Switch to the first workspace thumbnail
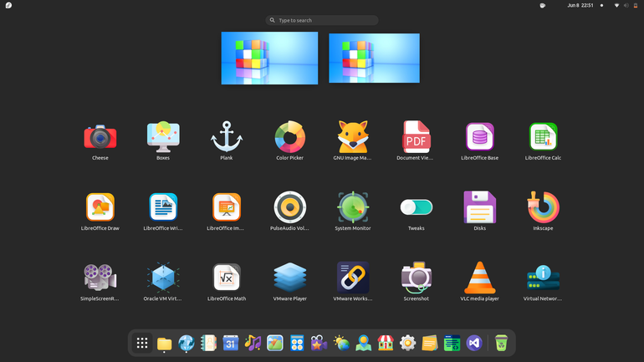 pos(269,59)
